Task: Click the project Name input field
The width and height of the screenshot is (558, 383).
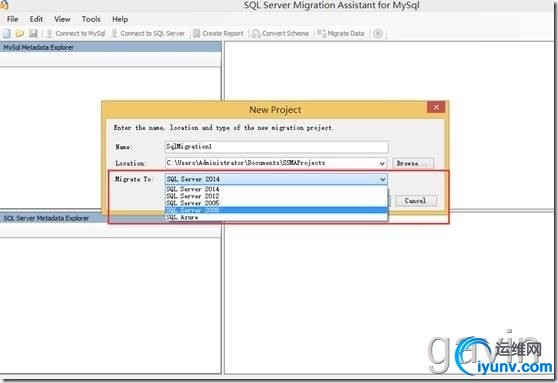Action: (x=277, y=147)
